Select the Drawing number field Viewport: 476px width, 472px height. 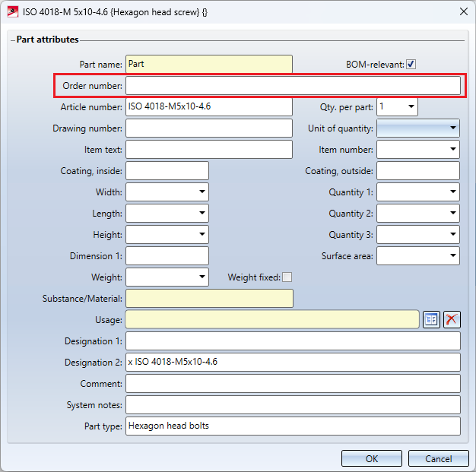pyautogui.click(x=209, y=128)
